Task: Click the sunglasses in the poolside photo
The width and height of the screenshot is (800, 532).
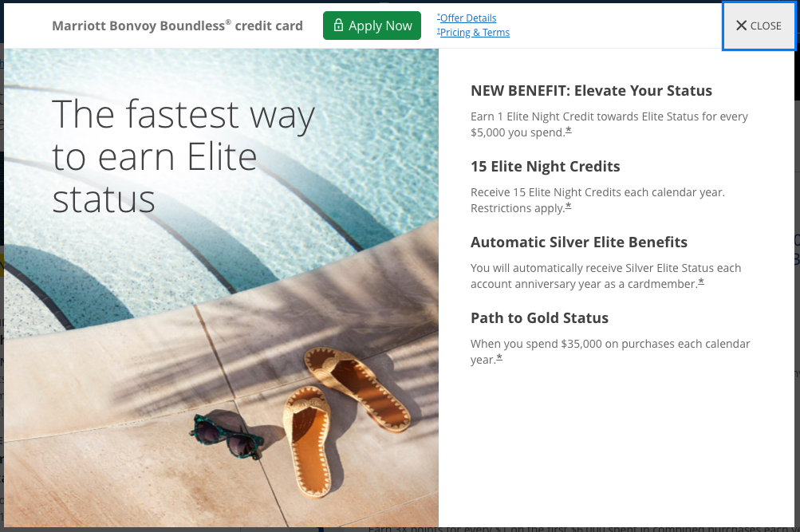Action: 227,437
